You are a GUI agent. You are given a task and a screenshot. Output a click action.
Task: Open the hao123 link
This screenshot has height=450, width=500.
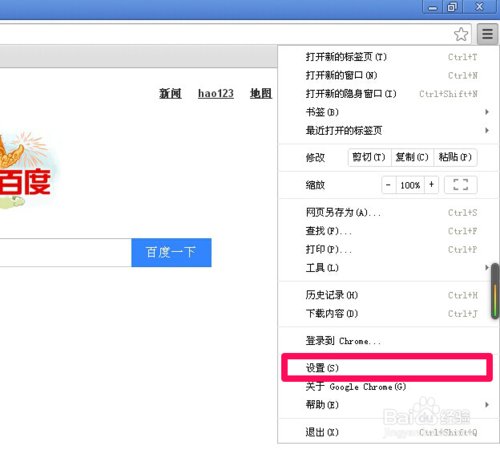216,93
